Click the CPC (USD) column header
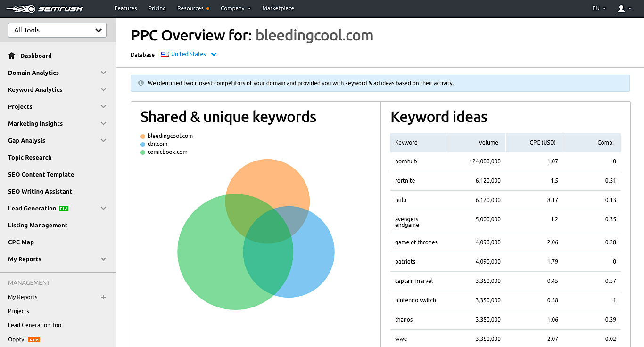 click(534, 143)
